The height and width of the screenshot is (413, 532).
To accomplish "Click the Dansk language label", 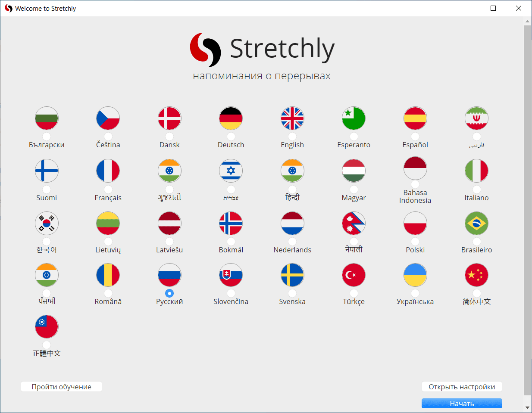I will 169,145.
